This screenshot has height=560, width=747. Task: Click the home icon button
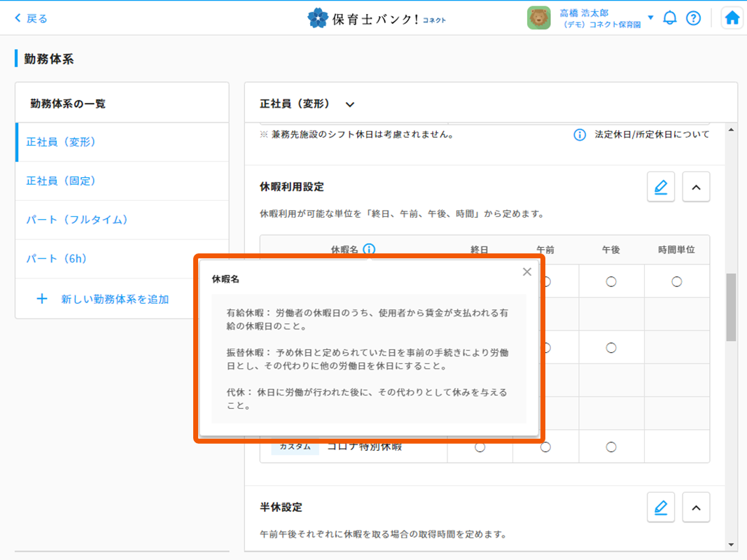coord(732,18)
